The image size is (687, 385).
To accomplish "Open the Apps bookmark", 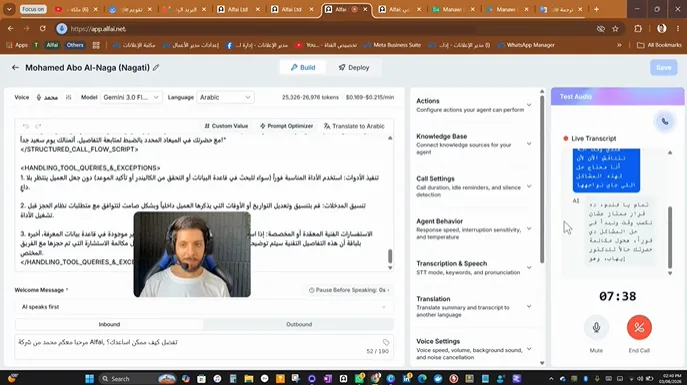I will (17, 45).
